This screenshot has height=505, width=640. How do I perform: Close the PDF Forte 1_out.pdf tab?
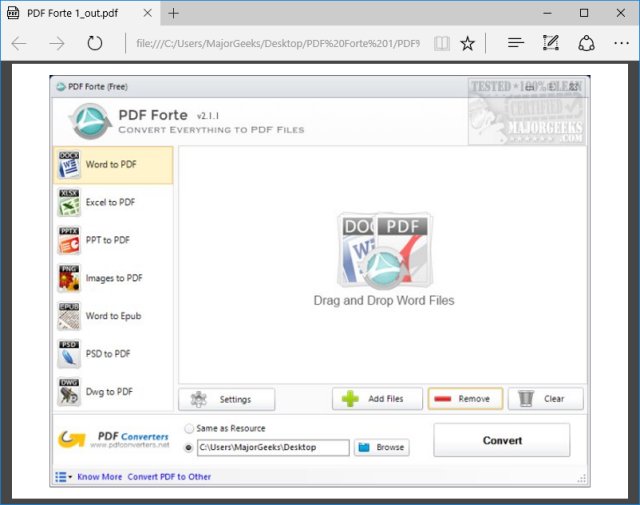pos(148,13)
